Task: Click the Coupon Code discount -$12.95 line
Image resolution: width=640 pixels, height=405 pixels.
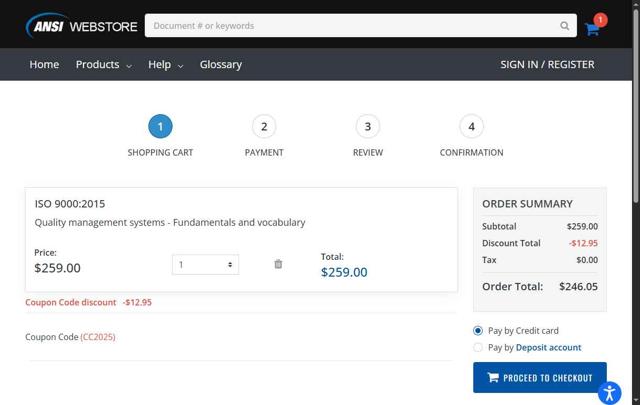Action: pos(89,303)
